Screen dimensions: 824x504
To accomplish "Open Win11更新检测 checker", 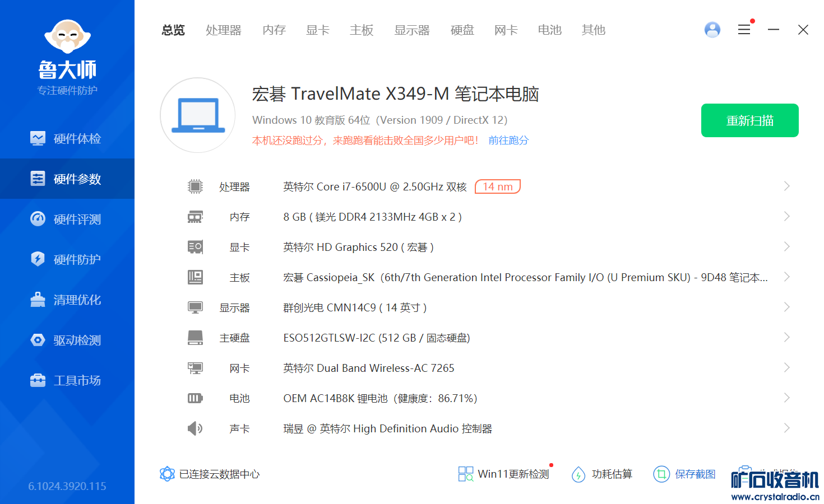I will coord(513,474).
